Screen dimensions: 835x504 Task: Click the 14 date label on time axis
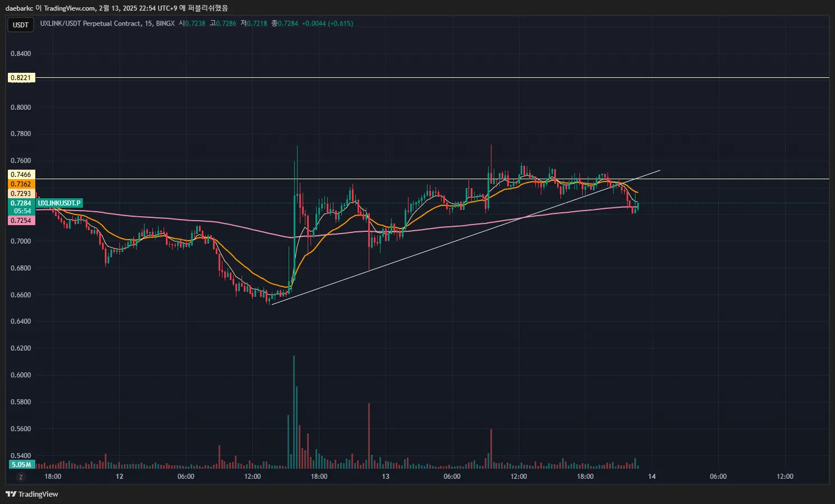652,477
